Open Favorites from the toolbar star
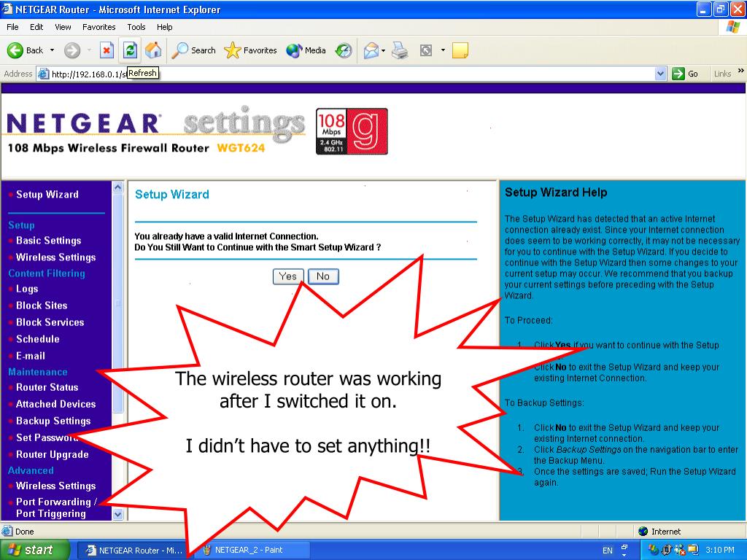Screen dimensions: 747x560 pos(251,50)
